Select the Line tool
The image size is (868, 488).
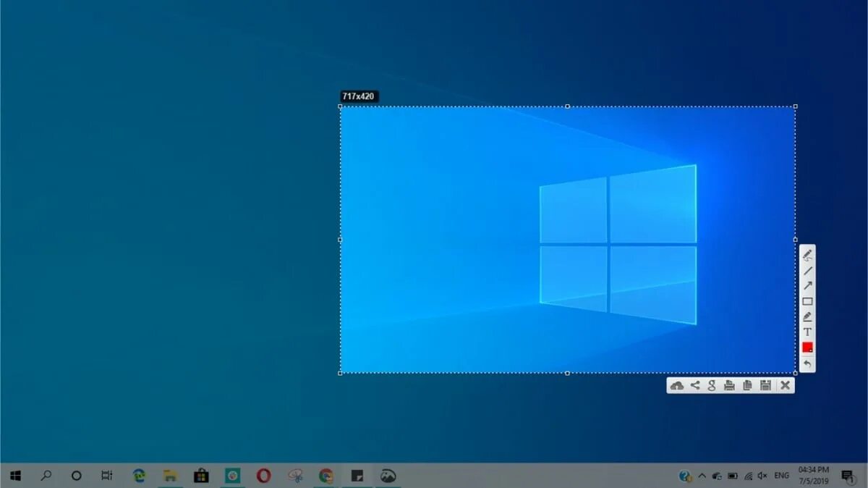(x=807, y=270)
